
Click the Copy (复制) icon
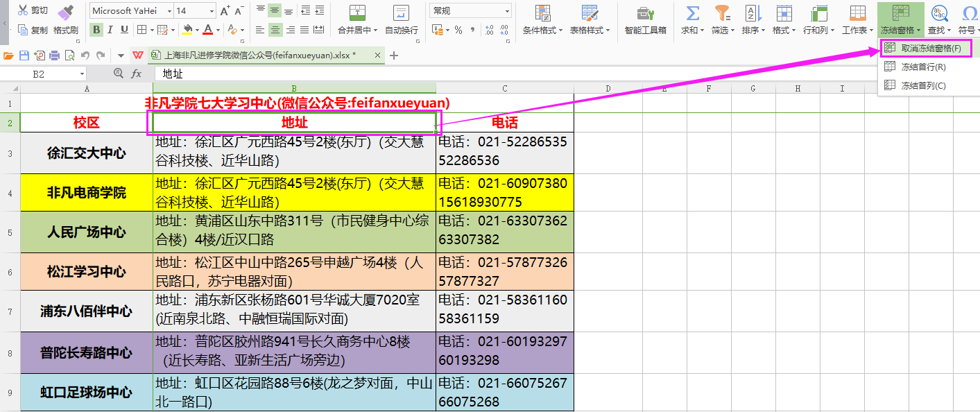pos(23,30)
